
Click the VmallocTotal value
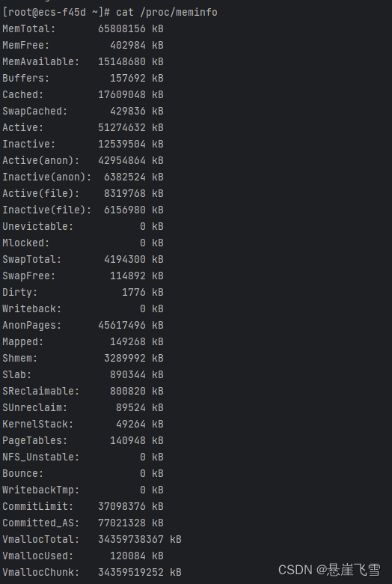click(131, 539)
